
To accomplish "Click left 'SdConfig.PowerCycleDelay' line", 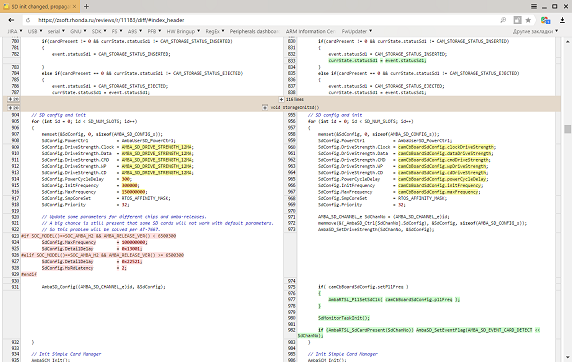I will click(87, 179).
